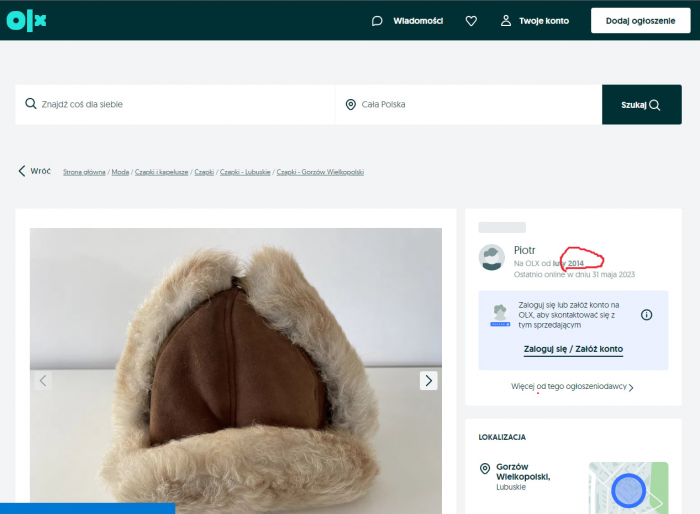
Task: Click seller Piotr's avatar
Action: (x=491, y=257)
